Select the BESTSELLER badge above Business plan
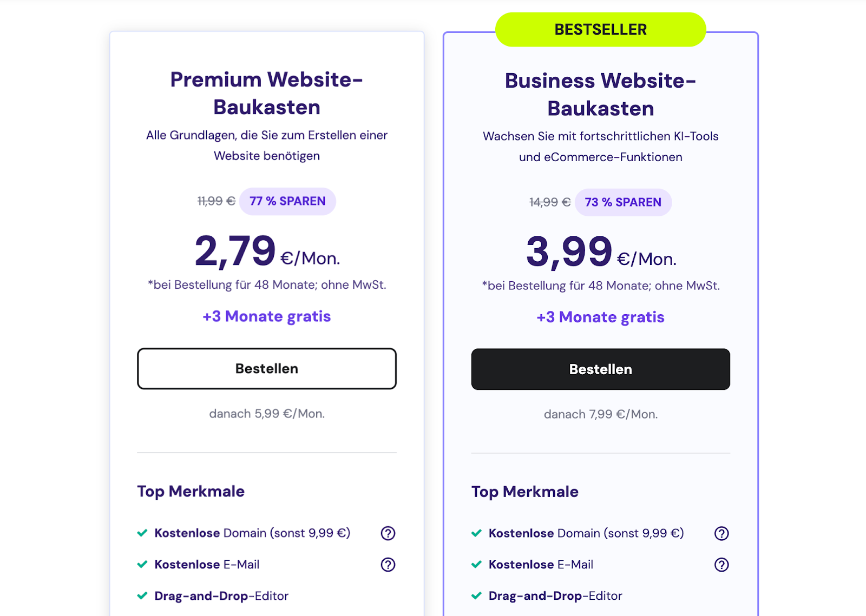The width and height of the screenshot is (866, 616). point(600,29)
